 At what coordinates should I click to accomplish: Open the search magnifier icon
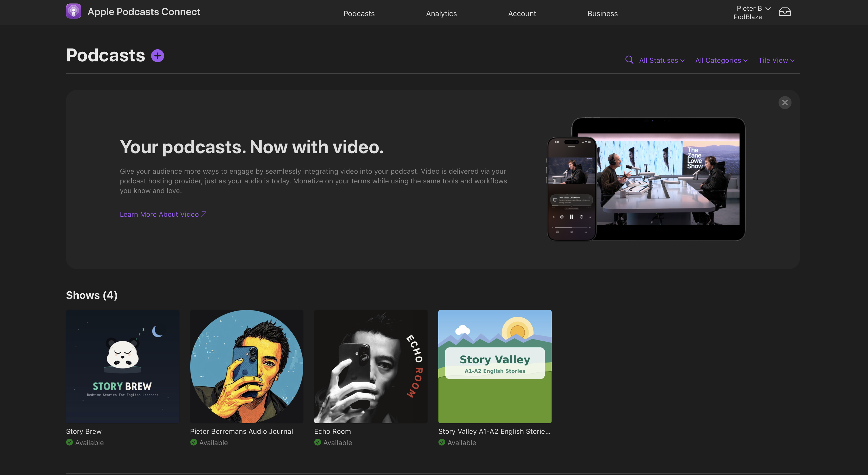[629, 60]
